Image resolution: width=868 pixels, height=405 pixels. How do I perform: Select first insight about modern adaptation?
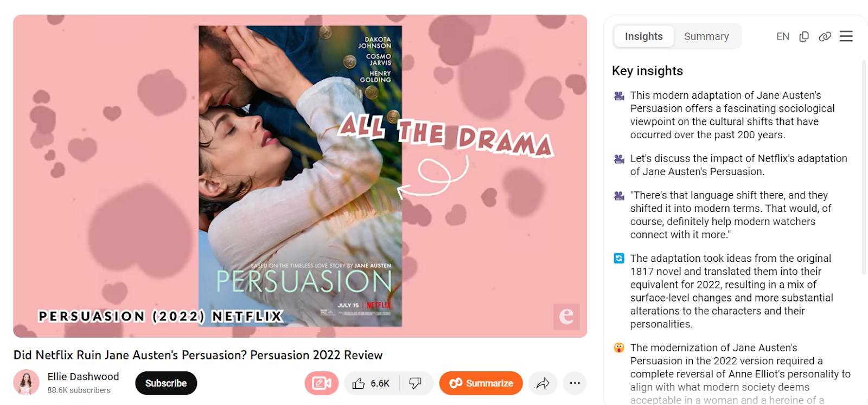click(x=732, y=115)
